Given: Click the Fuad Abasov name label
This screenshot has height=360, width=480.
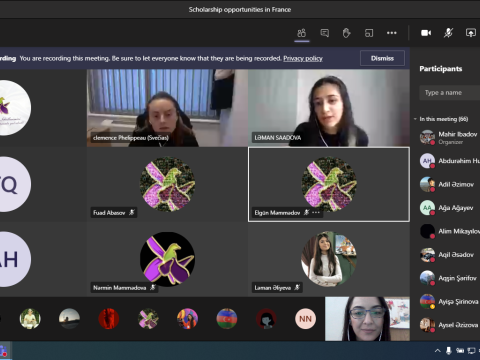Looking at the screenshot, I should (x=109, y=213).
